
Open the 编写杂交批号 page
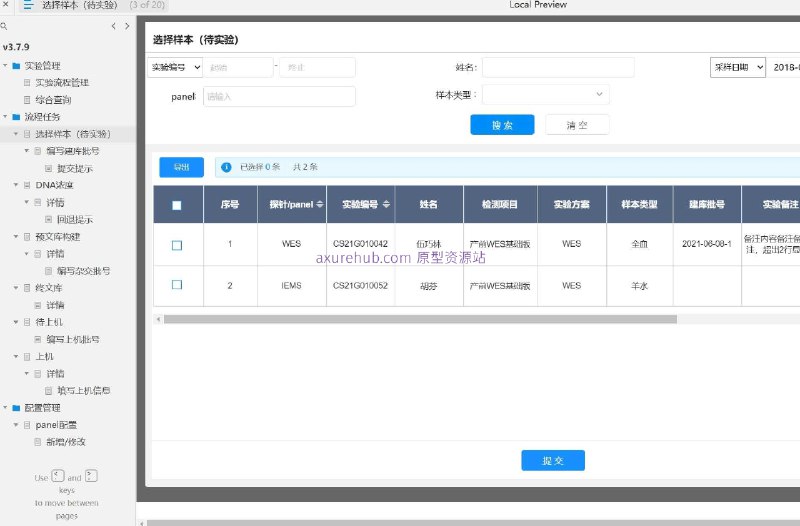coord(83,271)
